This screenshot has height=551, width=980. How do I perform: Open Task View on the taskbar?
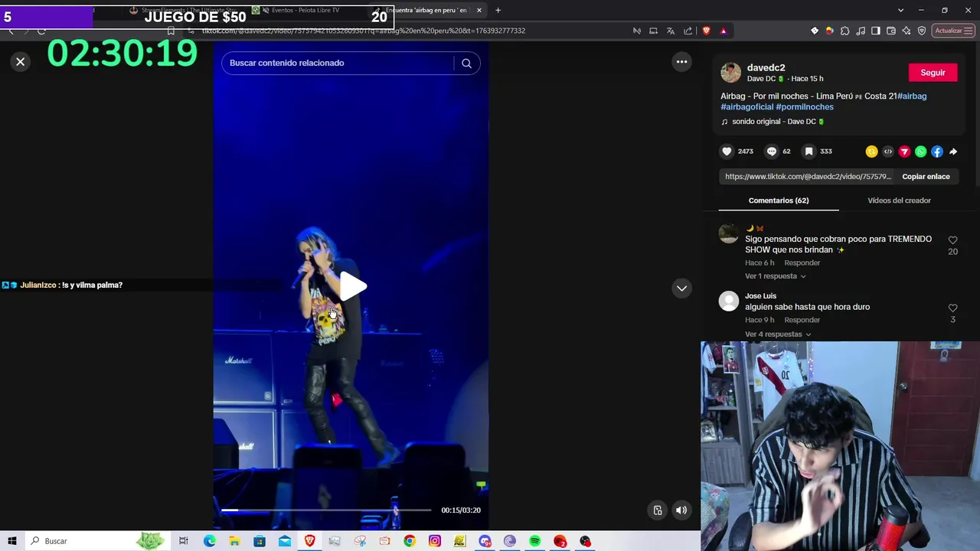coord(184,541)
